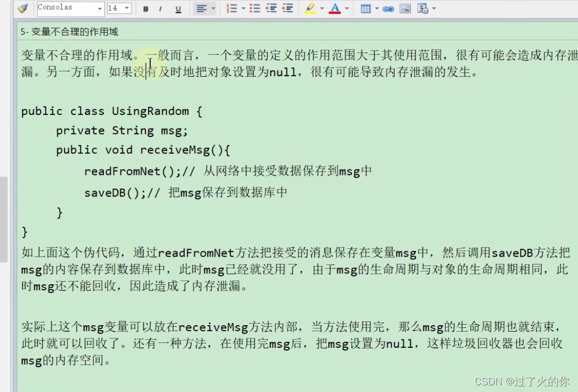
Task: Expand the text alignment dropdown arrow
Action: click(x=212, y=8)
